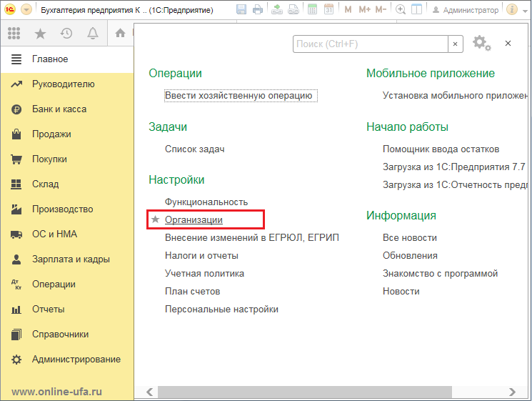Click the Руководителю chart icon
This screenshot has height=401, width=532.
pyautogui.click(x=16, y=84)
